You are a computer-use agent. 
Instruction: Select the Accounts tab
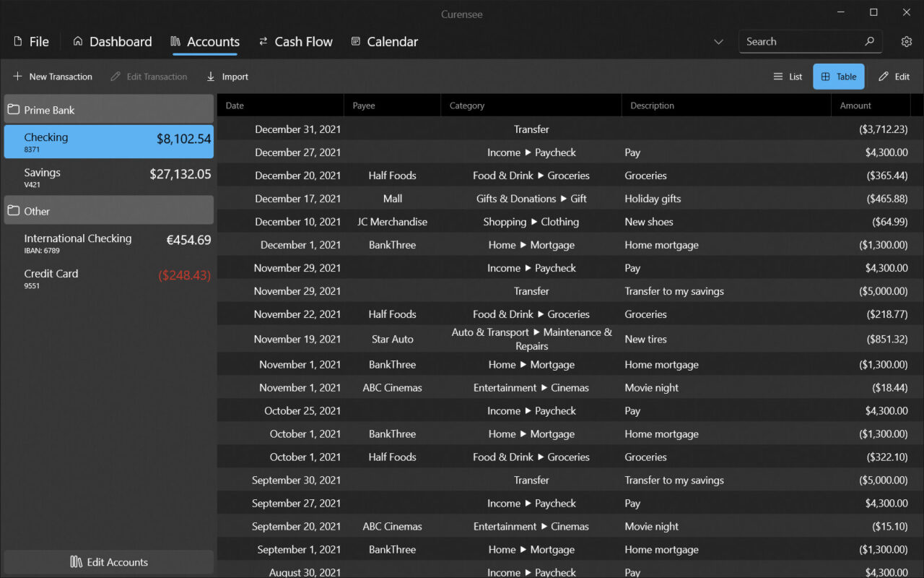(205, 42)
